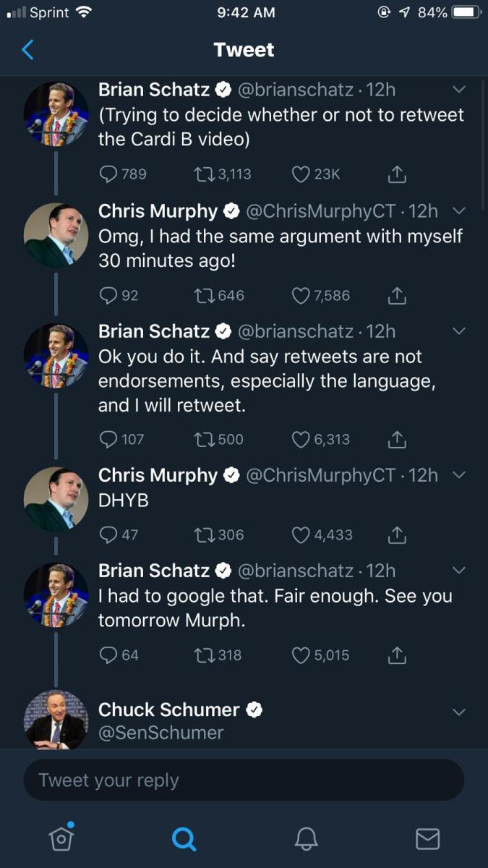Like the 'See you tomorrow Murph' tweet
488x868 pixels.
tap(300, 655)
